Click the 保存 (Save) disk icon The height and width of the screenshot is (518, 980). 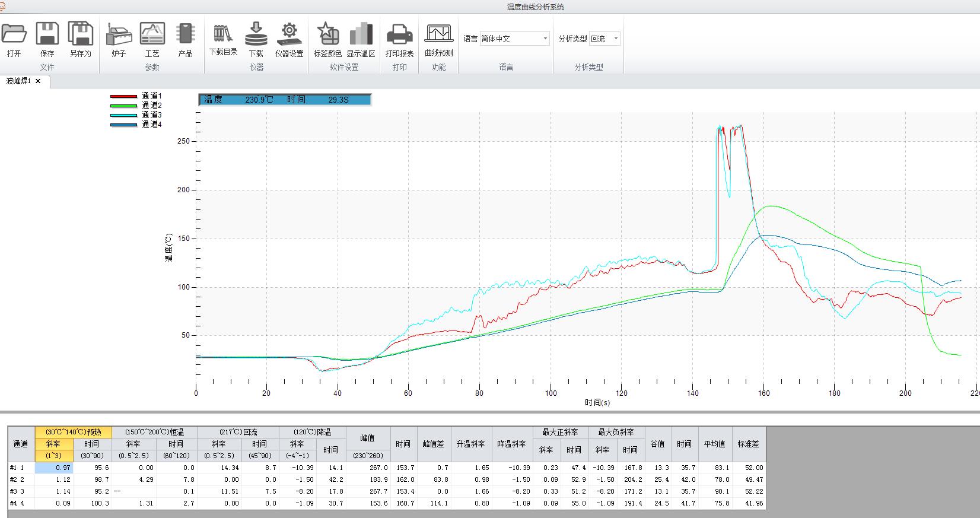coord(47,34)
